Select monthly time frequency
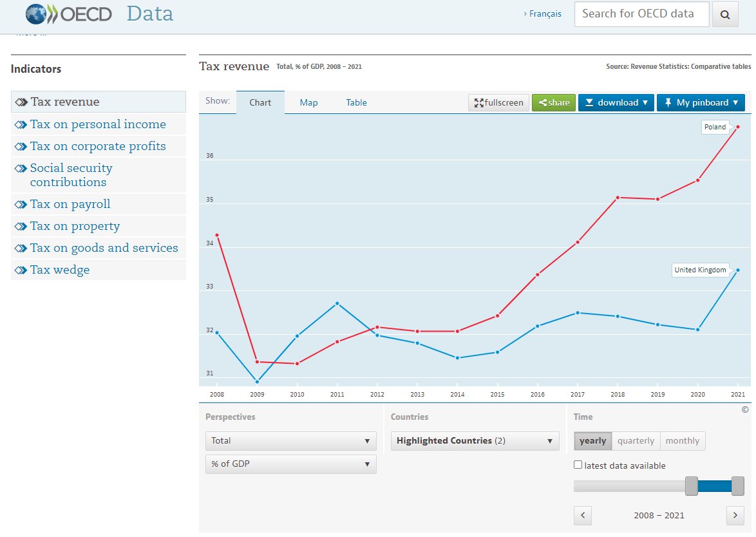 [x=682, y=441]
